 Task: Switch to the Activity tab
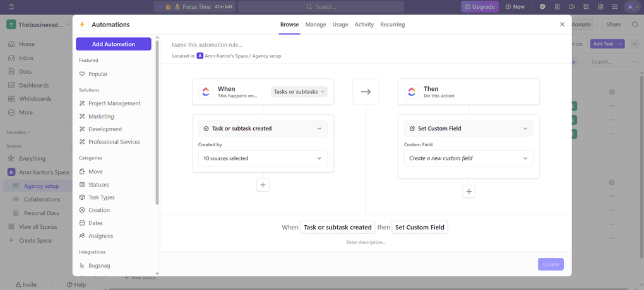pos(364,25)
